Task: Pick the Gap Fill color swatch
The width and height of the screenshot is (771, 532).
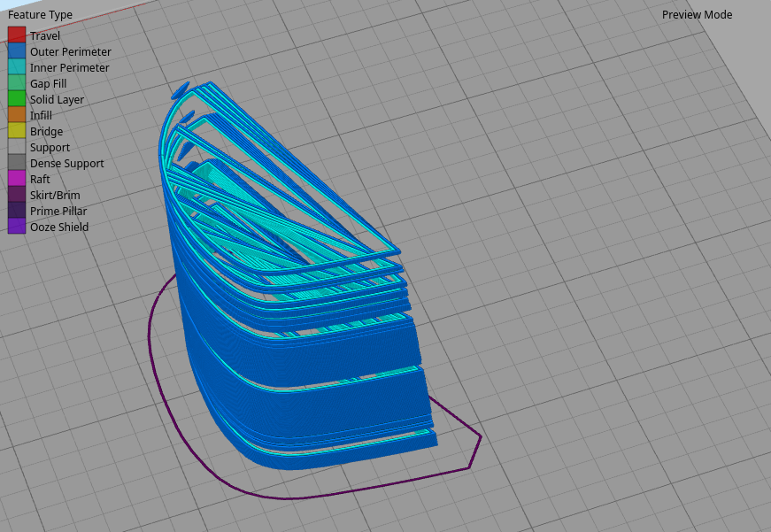Action: 17,83
